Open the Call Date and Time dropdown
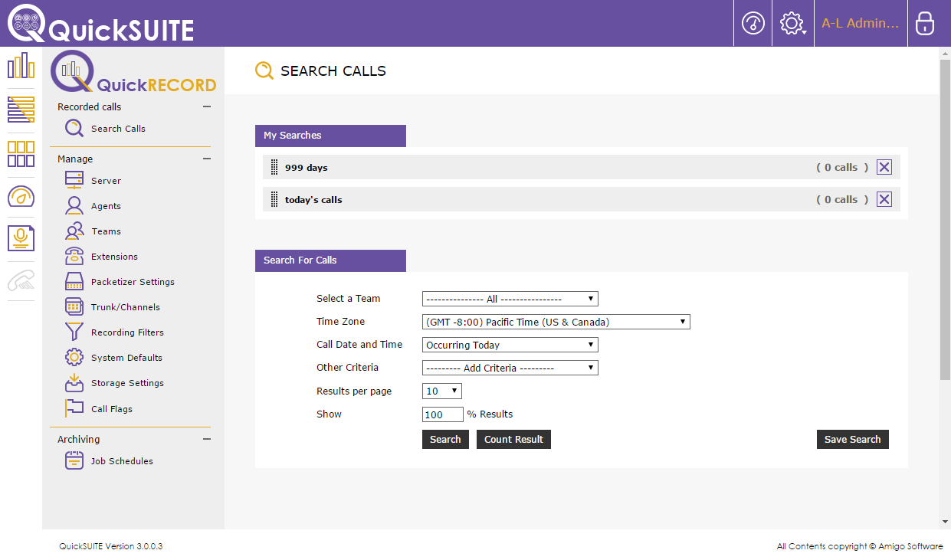 click(x=510, y=345)
